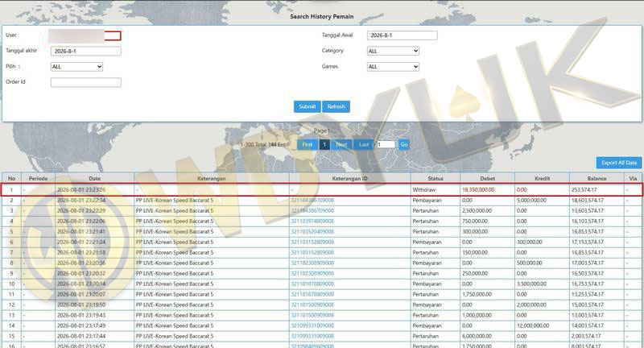
Task: Open Keterangan ID link in row 5
Action: coord(312,232)
